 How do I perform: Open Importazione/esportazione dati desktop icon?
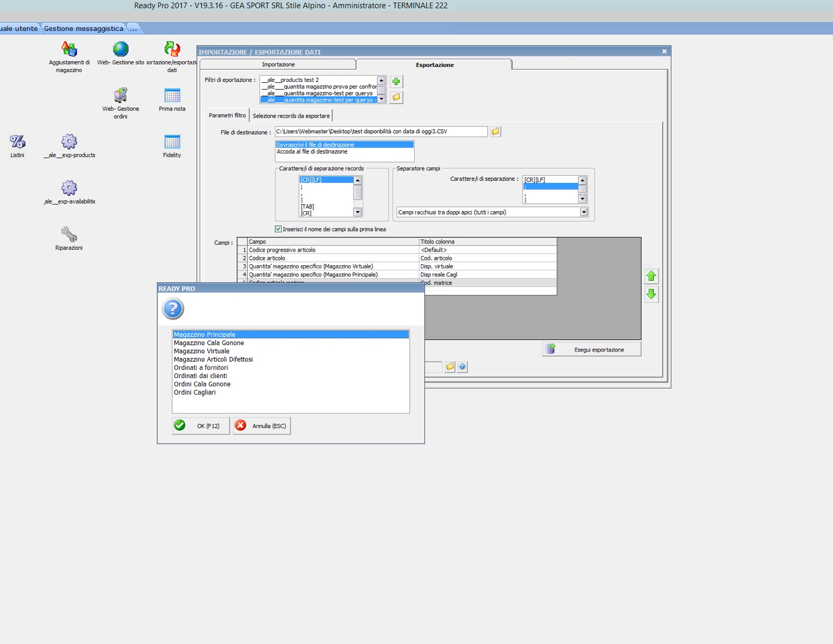[x=172, y=49]
